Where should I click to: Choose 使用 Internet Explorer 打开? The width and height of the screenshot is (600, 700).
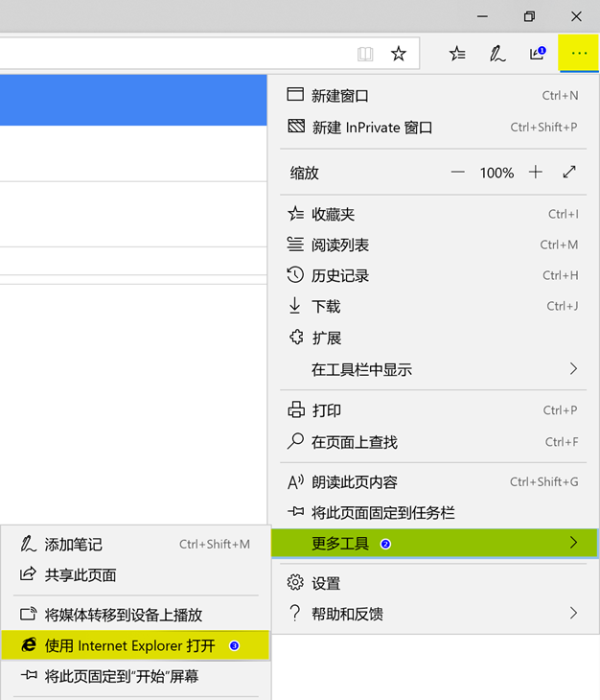[x=135, y=645]
